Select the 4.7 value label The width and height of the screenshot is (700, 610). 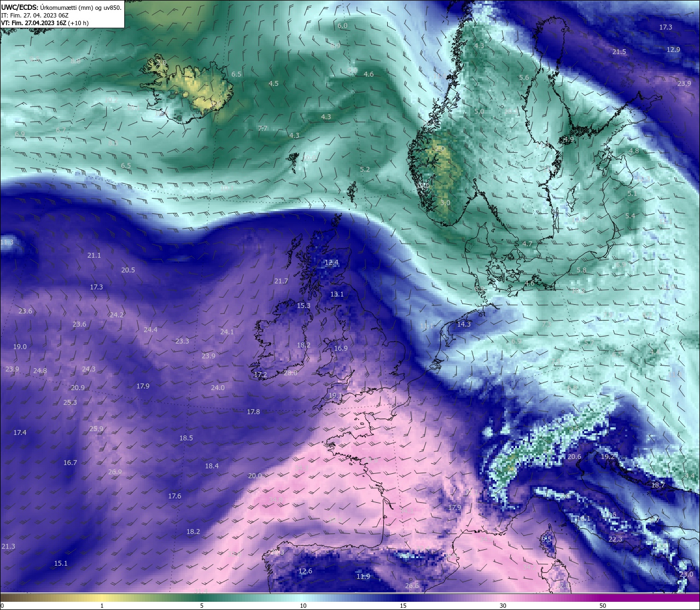point(527,243)
